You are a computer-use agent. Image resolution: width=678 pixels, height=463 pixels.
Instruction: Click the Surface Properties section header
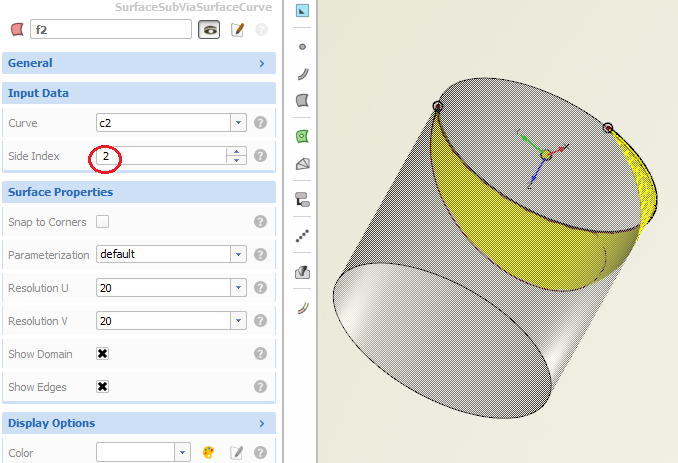click(139, 192)
